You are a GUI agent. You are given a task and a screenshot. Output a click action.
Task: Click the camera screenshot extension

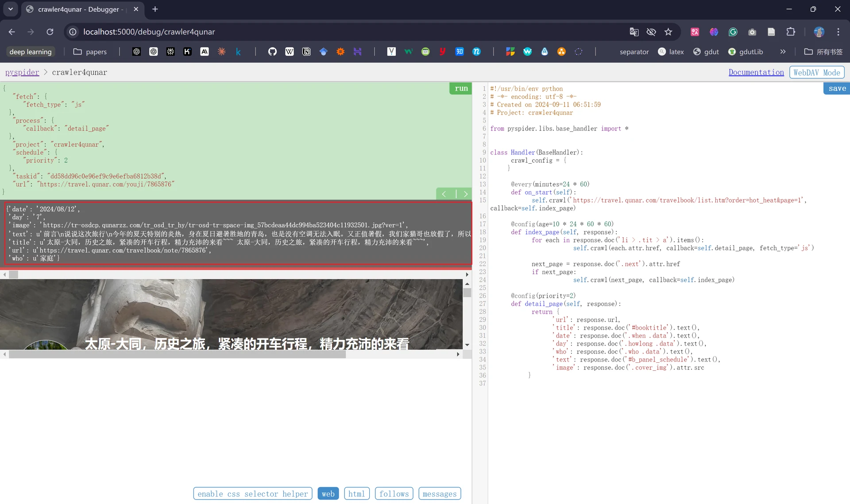tap(752, 32)
